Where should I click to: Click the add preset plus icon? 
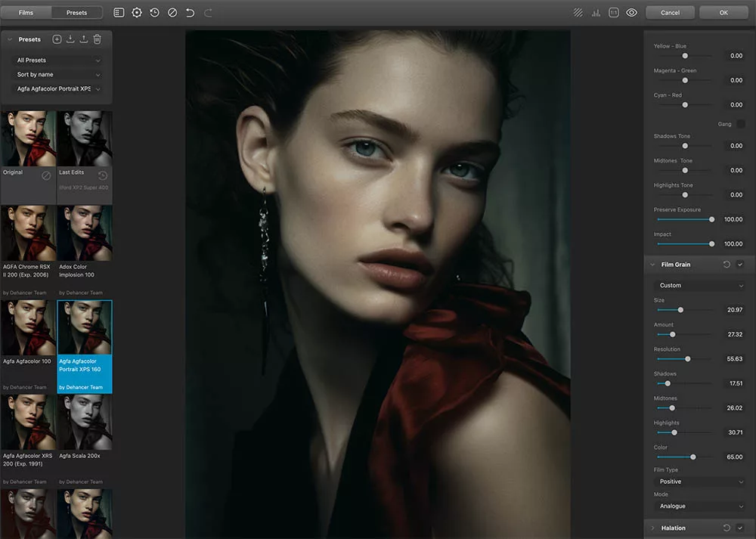coord(57,39)
